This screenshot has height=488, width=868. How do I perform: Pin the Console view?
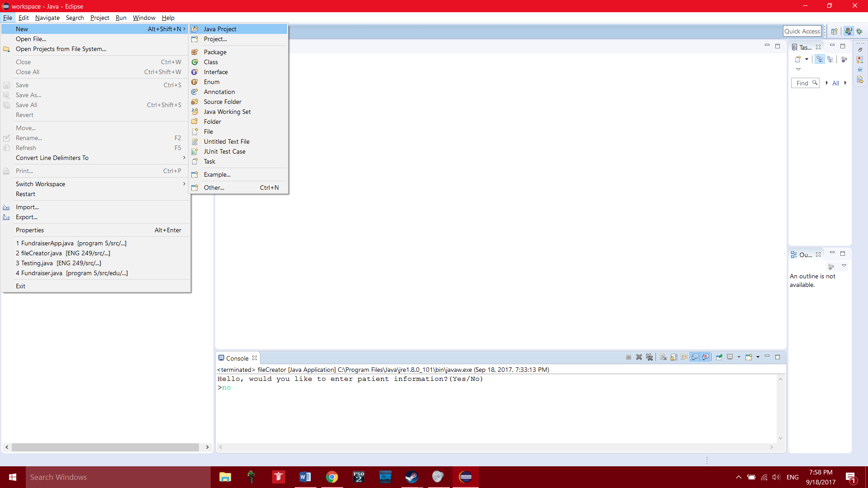719,357
